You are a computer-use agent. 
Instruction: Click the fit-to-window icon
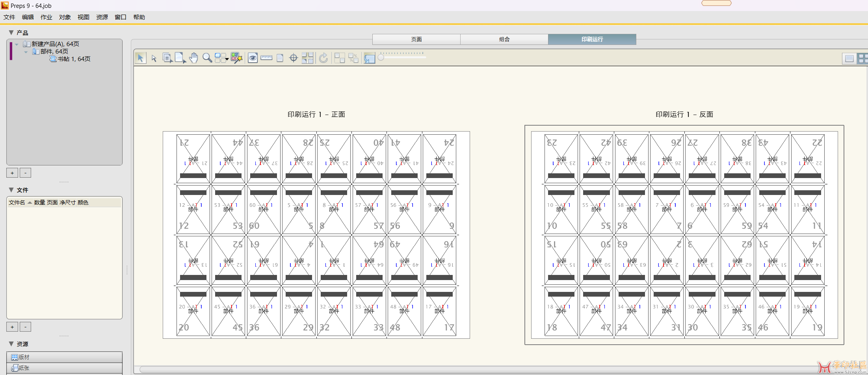pyautogui.click(x=369, y=58)
